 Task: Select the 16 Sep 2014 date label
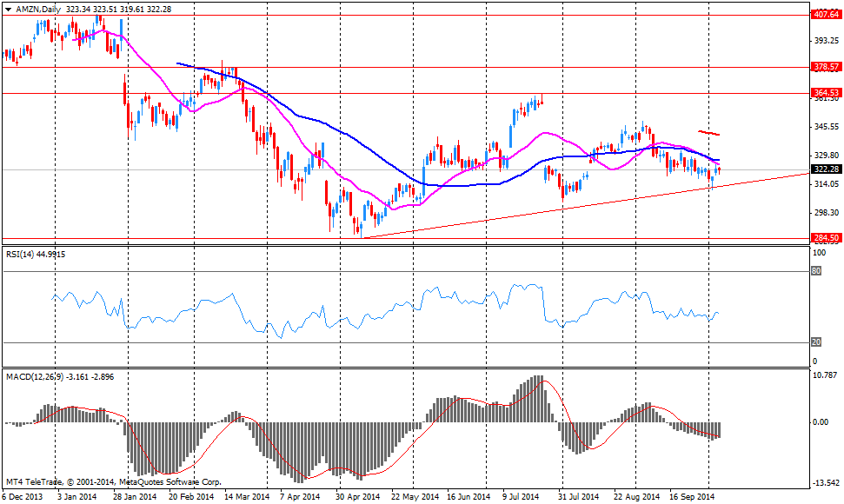694,497
